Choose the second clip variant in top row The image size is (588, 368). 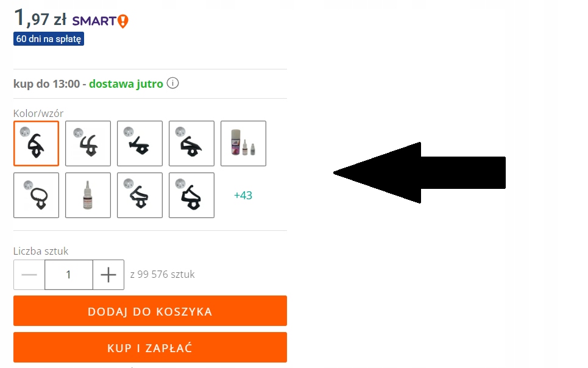[88, 143]
